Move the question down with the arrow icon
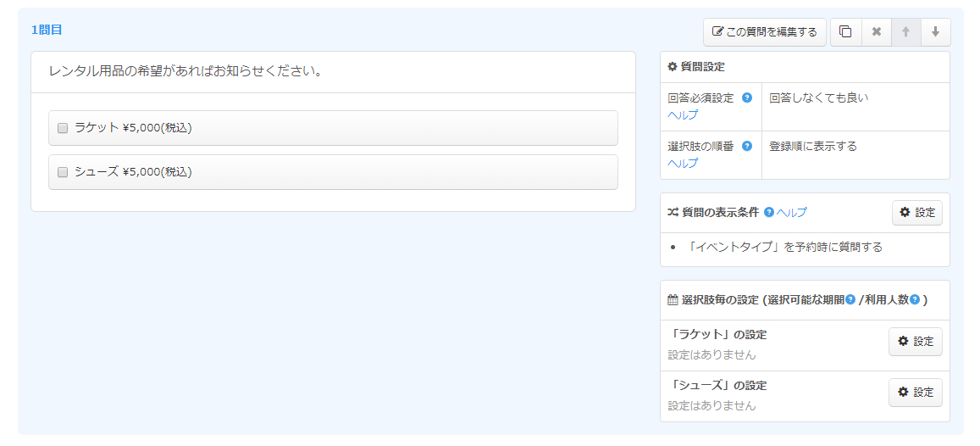Viewport: 980px width, 446px height. click(x=936, y=32)
